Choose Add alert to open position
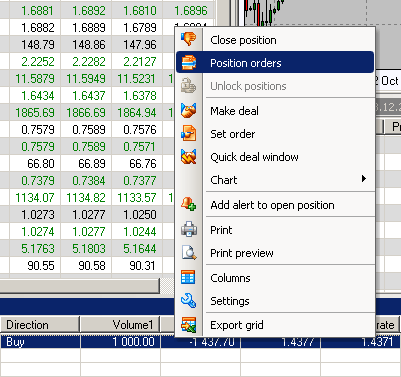The width and height of the screenshot is (401, 377). [275, 205]
